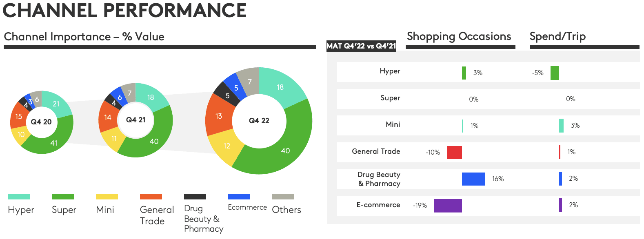Select the Others gray legend swatch
Viewport: 644px width, 239px height.
(283, 197)
